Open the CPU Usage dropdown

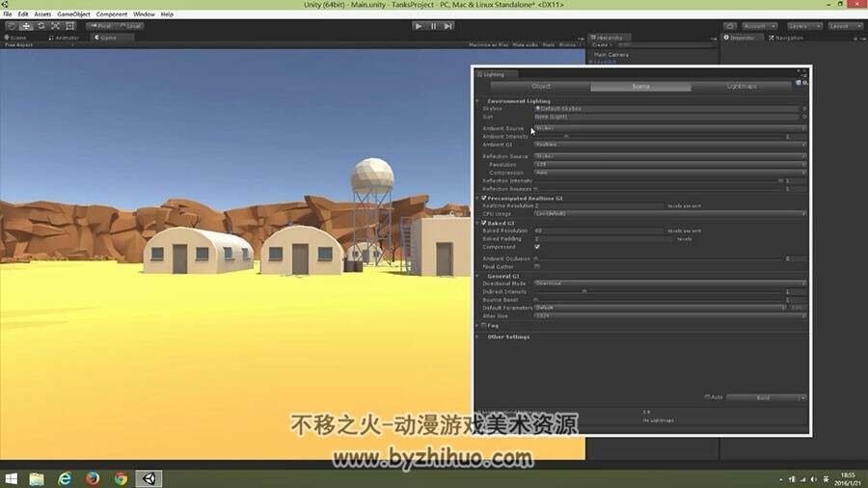pyautogui.click(x=670, y=213)
